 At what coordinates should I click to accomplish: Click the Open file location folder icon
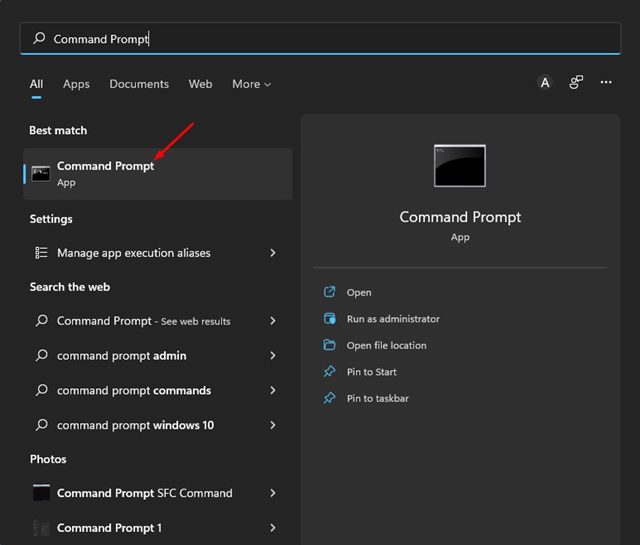tap(329, 345)
